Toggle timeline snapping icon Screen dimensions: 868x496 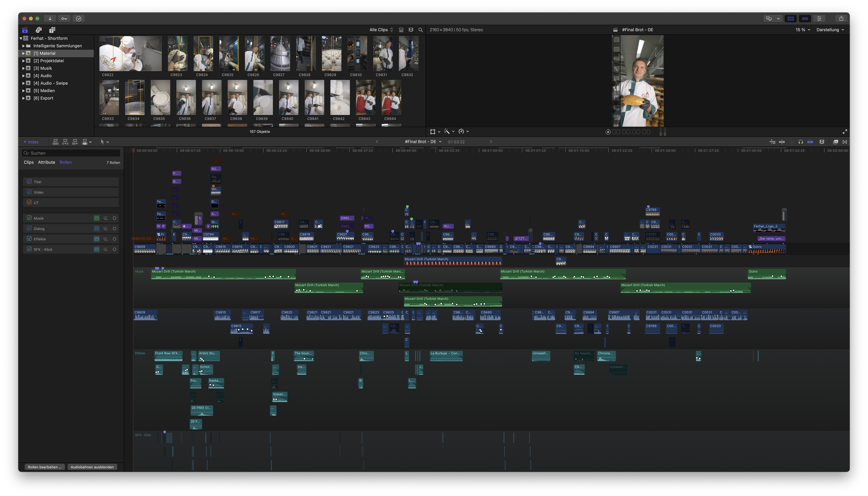810,142
